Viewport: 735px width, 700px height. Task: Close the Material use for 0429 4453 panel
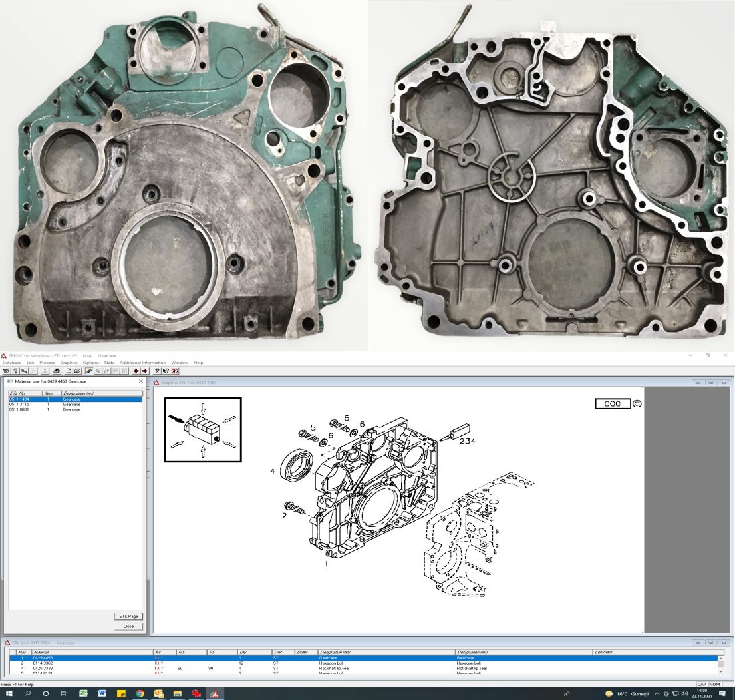click(140, 381)
